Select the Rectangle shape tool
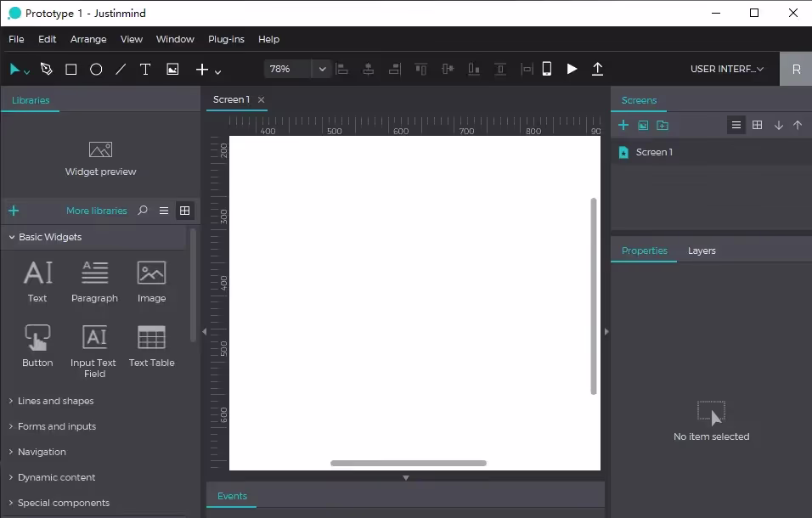Viewport: 812px width, 518px height. point(71,70)
